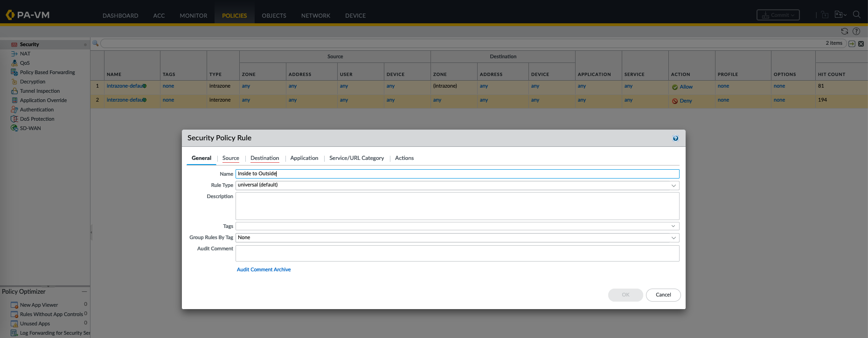The width and height of the screenshot is (868, 338).
Task: Switch to the Actions tab
Action: [404, 158]
